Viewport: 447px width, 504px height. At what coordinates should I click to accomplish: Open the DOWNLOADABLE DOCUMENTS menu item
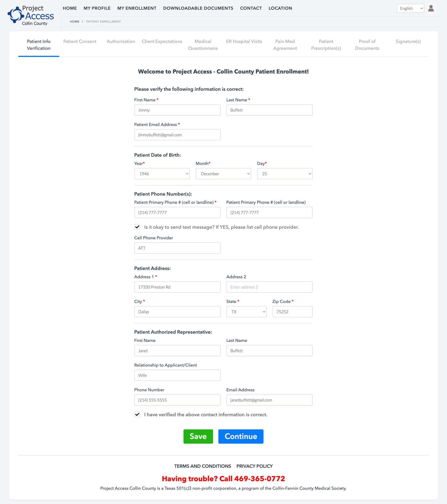pos(198,8)
